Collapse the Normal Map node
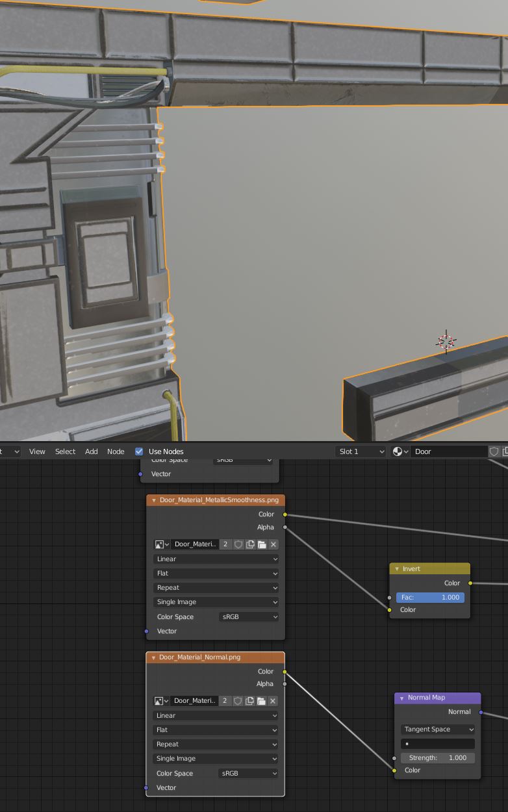Viewport: 508px width, 812px height. point(402,698)
